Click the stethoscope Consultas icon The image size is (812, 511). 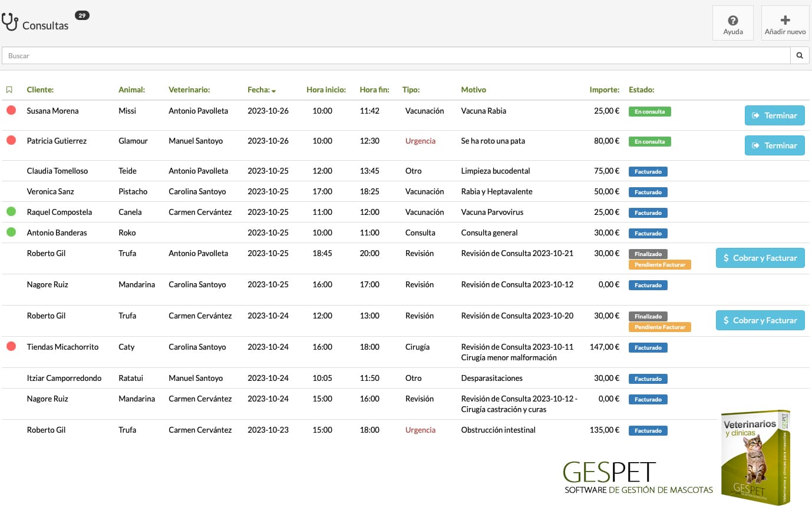9,22
